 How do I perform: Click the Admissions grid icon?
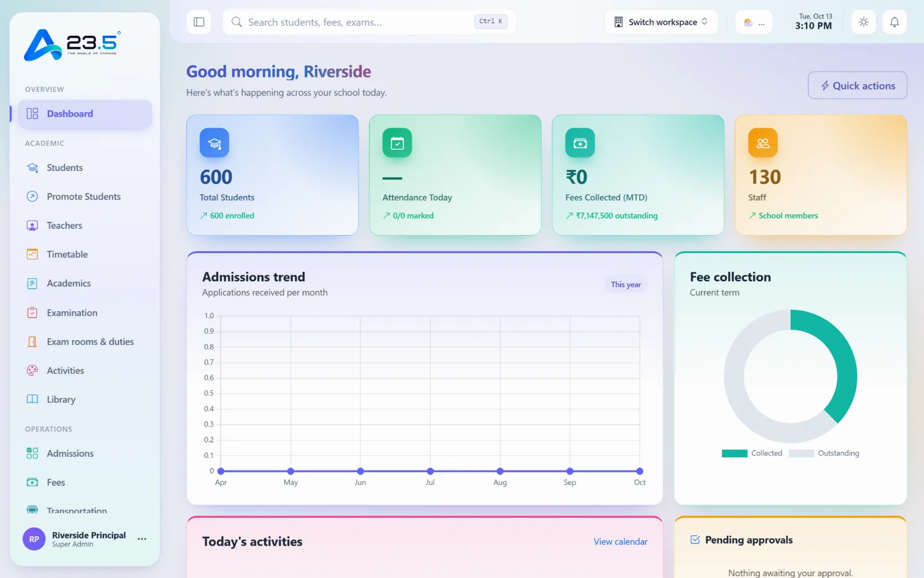pos(32,453)
